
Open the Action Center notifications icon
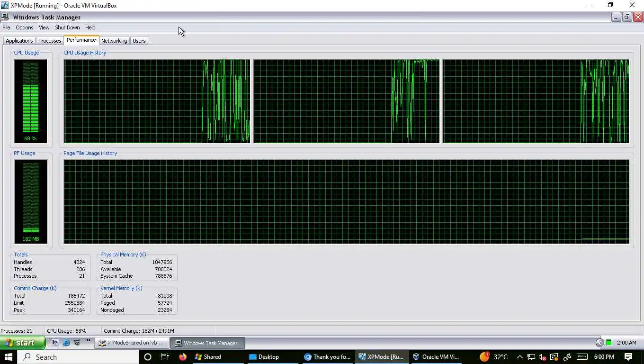[x=628, y=357]
